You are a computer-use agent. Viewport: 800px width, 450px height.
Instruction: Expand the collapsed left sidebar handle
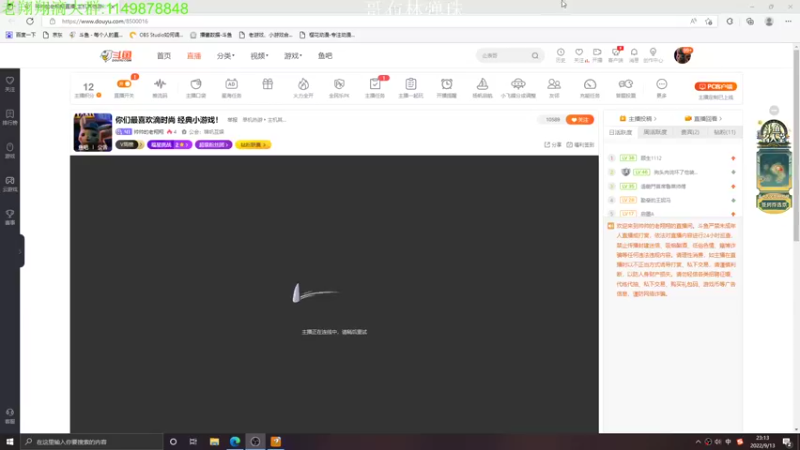20,251
